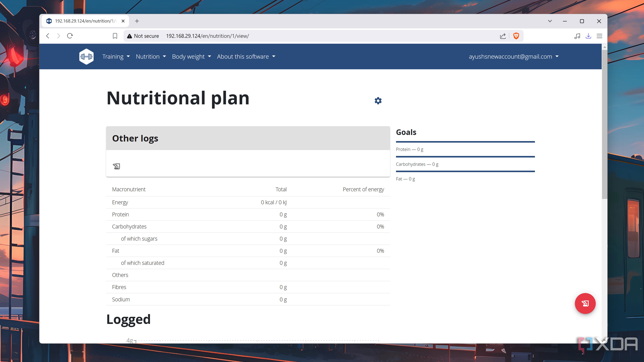Click the browser forward arrow
Viewport: 644px width, 362px height.
(59, 36)
